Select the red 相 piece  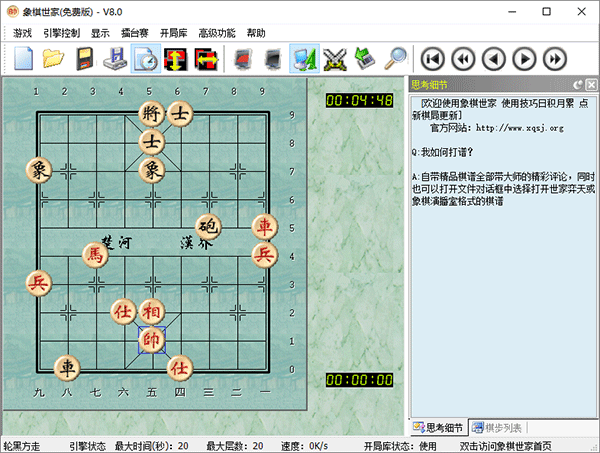pyautogui.click(x=152, y=311)
